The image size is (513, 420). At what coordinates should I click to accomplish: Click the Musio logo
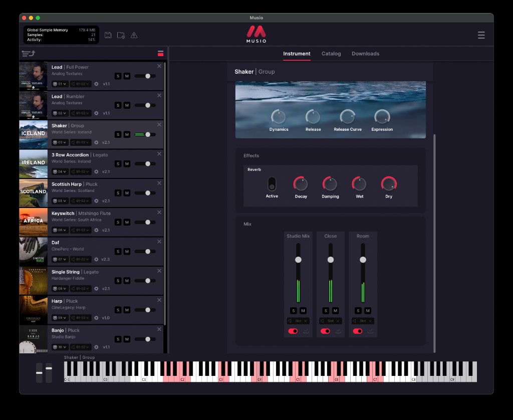point(256,34)
